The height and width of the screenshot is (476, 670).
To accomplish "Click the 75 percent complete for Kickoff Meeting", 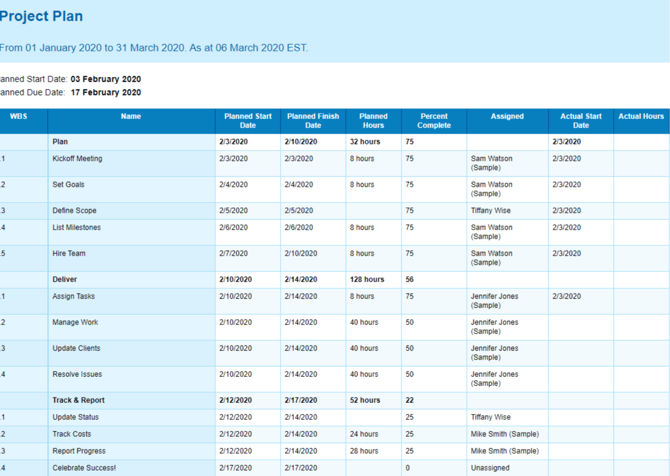I will [409, 159].
